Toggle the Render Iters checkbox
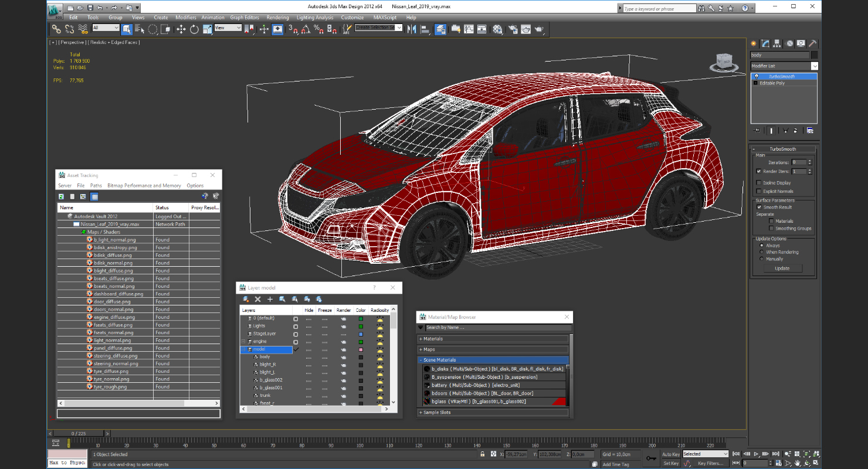Image resolution: width=868 pixels, height=469 pixels. (x=758, y=171)
